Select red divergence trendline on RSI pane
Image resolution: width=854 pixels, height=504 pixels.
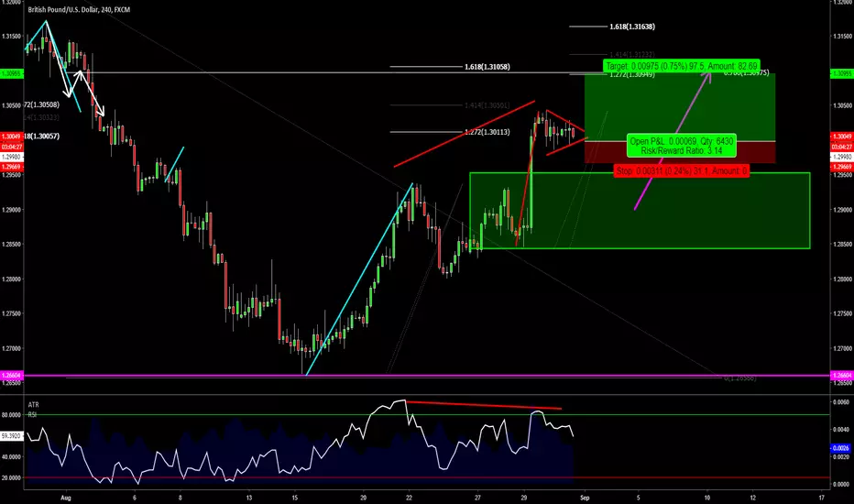(484, 405)
